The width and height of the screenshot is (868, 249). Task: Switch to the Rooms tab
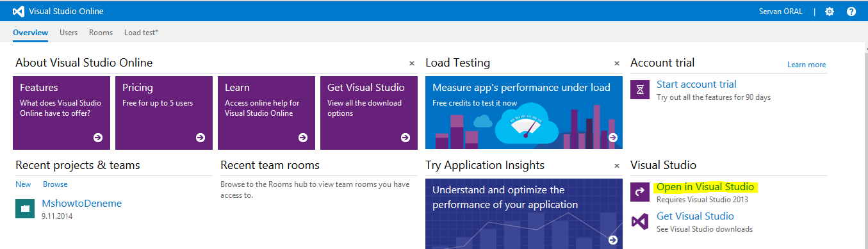point(101,32)
